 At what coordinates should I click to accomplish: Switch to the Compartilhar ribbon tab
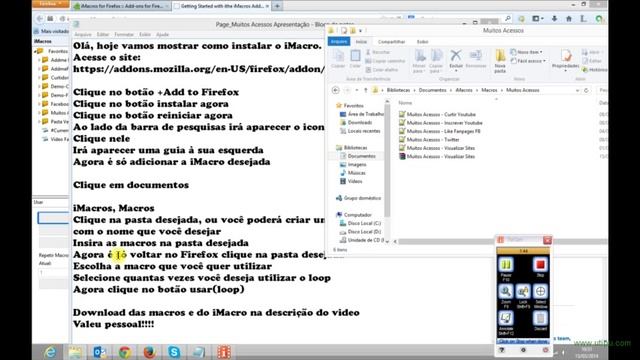[x=391, y=42]
